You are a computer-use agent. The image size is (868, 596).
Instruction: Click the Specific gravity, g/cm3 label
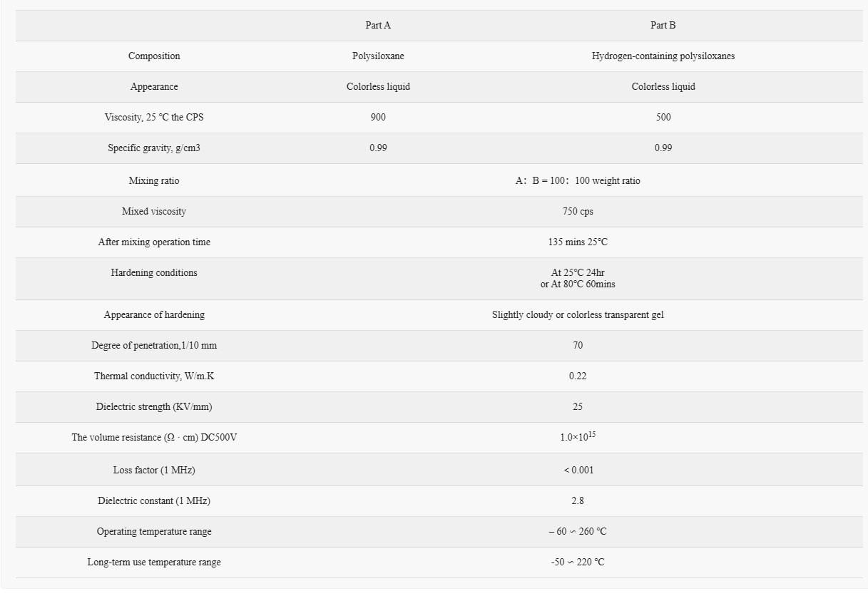[x=154, y=148]
